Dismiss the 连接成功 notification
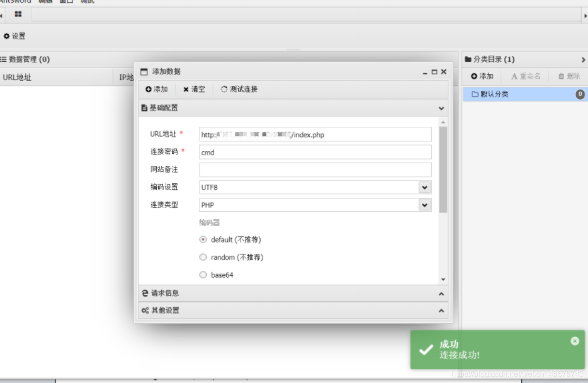 tap(575, 341)
